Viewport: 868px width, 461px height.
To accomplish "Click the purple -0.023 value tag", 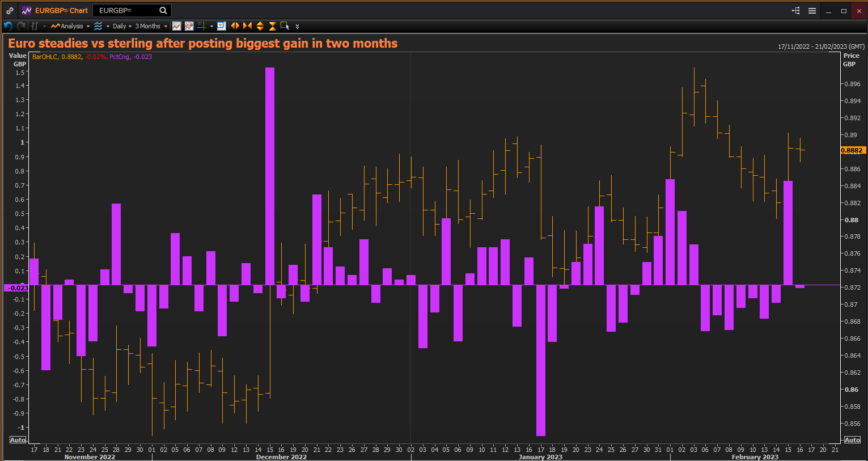I will pyautogui.click(x=16, y=288).
